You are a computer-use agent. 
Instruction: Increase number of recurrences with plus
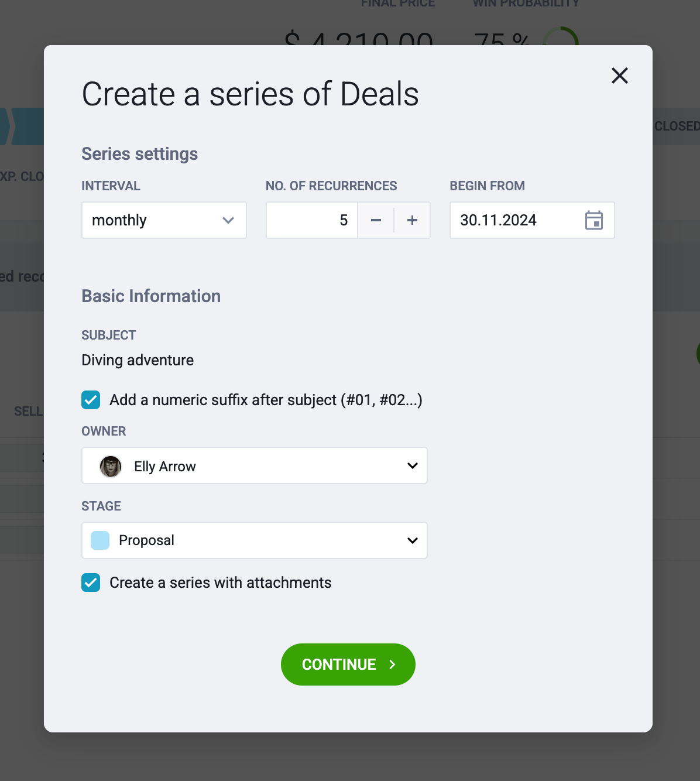(x=412, y=220)
